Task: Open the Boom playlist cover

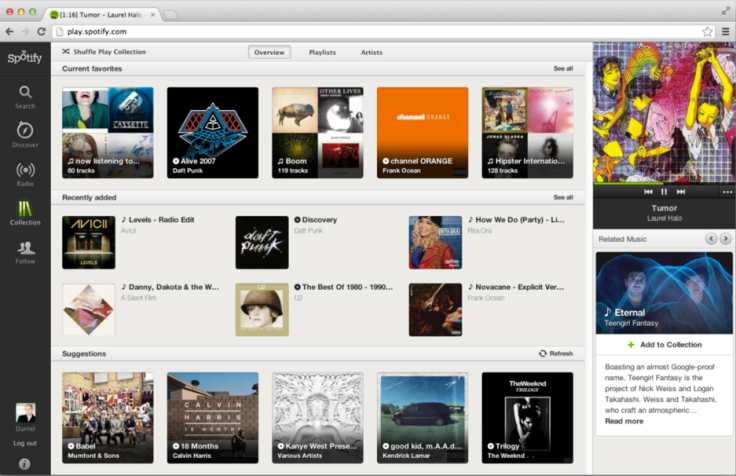Action: tap(317, 132)
